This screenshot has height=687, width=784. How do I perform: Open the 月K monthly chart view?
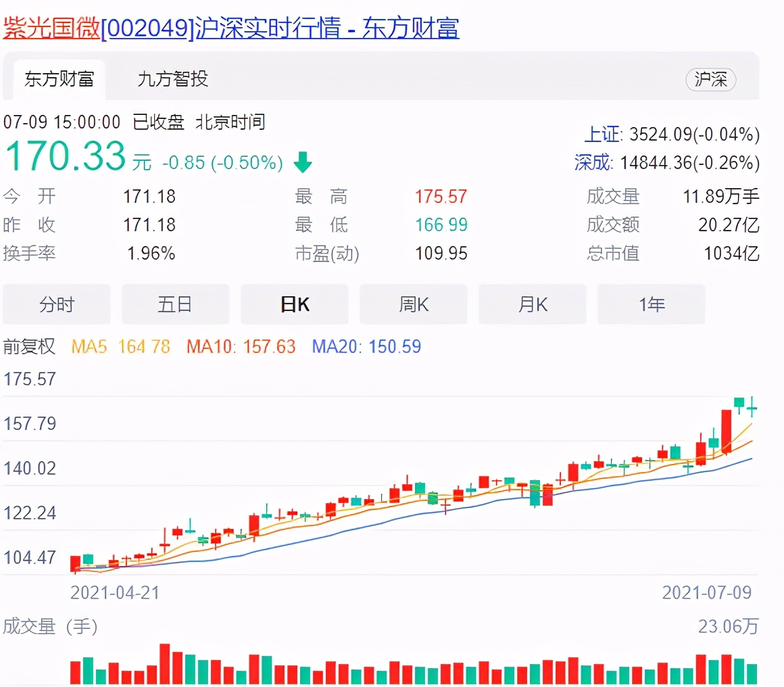[532, 304]
